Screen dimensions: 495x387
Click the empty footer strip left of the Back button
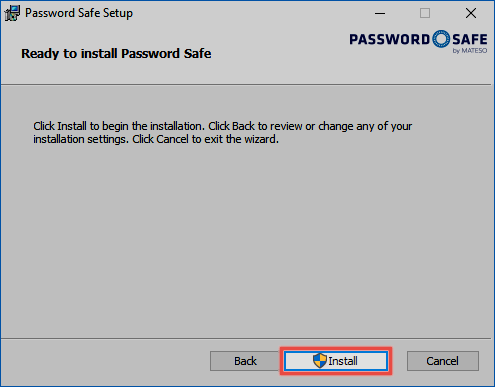[x=105, y=362]
